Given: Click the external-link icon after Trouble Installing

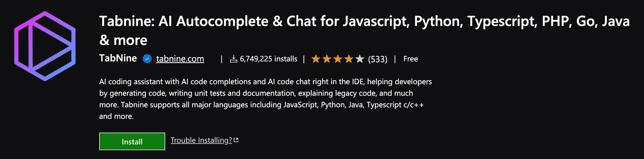Looking at the screenshot, I should (236, 140).
